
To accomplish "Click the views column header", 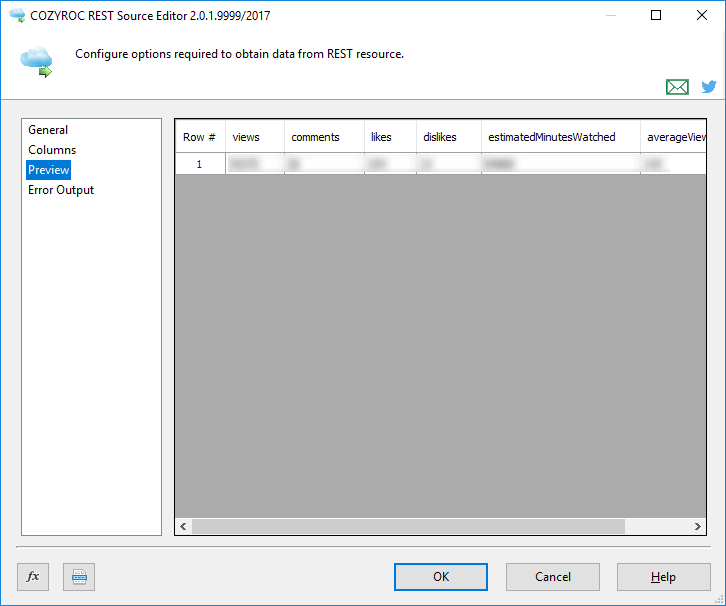I will [255, 137].
